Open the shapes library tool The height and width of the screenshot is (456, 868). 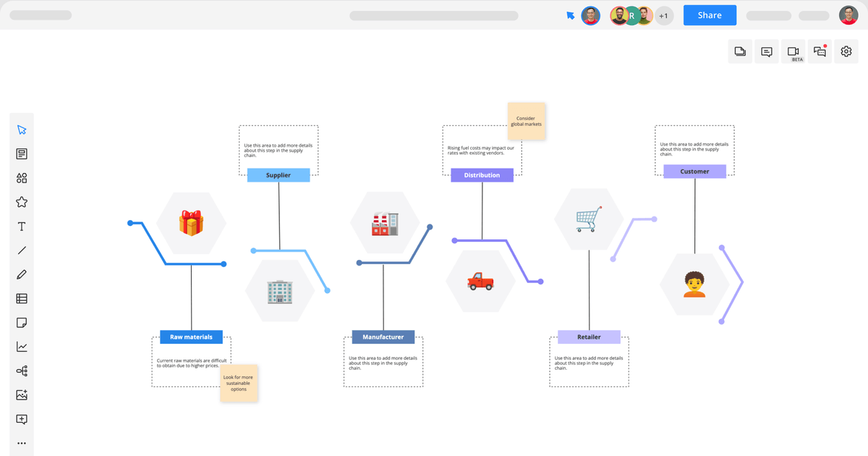pyautogui.click(x=22, y=178)
